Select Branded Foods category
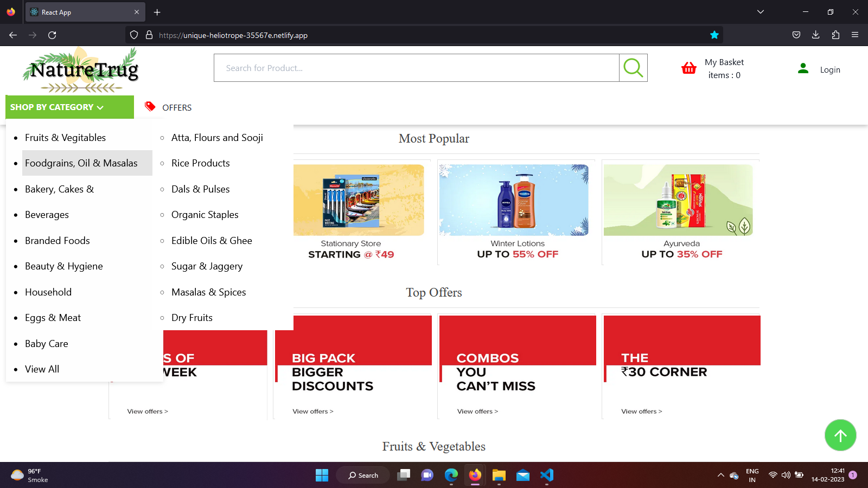 point(58,241)
